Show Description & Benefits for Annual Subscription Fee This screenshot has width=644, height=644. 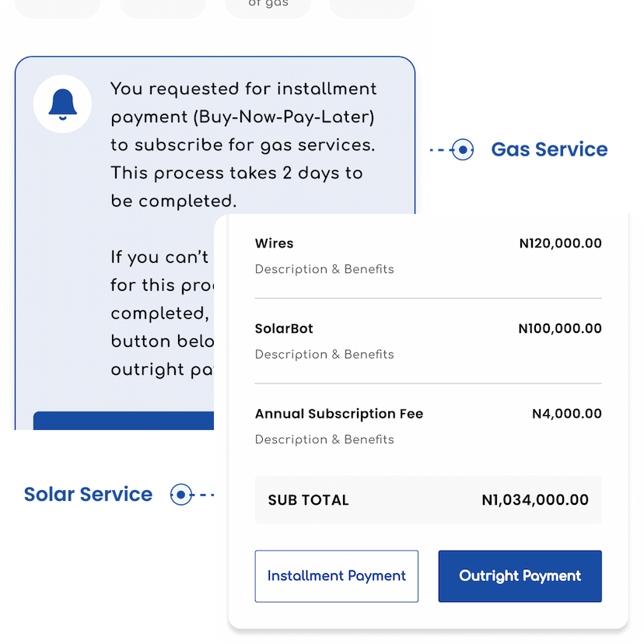tap(324, 439)
